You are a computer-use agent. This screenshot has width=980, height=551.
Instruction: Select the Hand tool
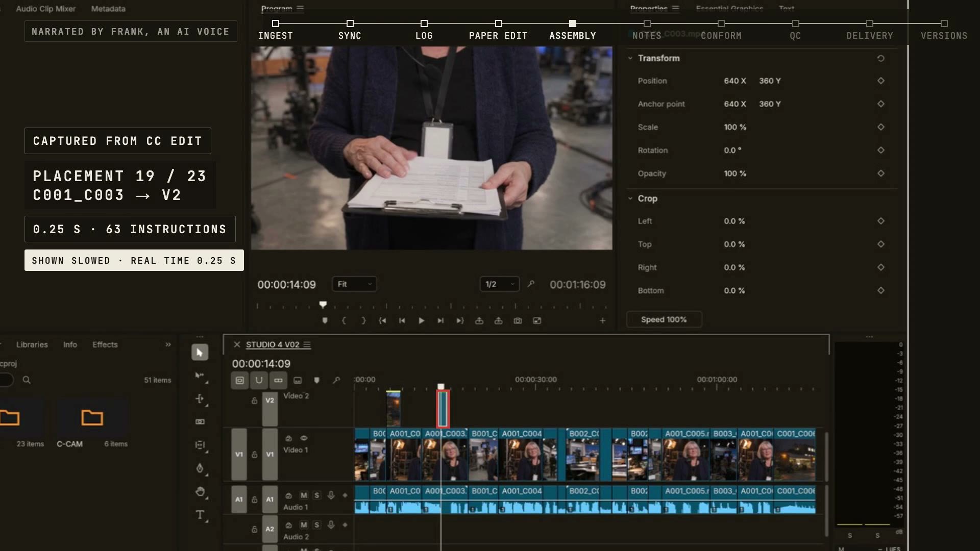click(x=200, y=492)
